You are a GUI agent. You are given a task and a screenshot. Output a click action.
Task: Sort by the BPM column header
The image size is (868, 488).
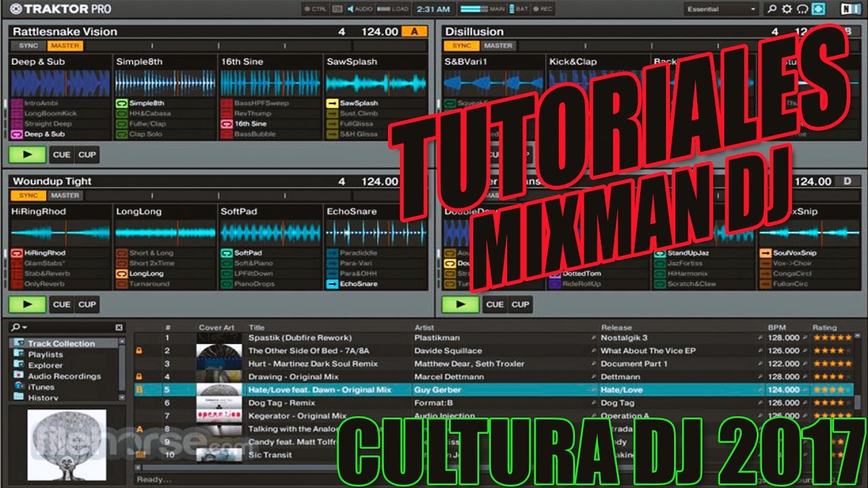click(x=776, y=327)
